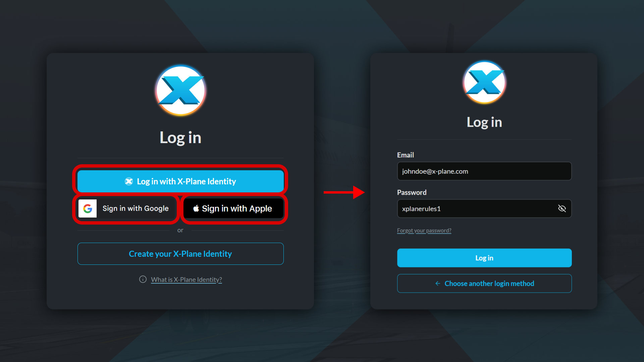Click the back arrow in Choose another login method

438,284
